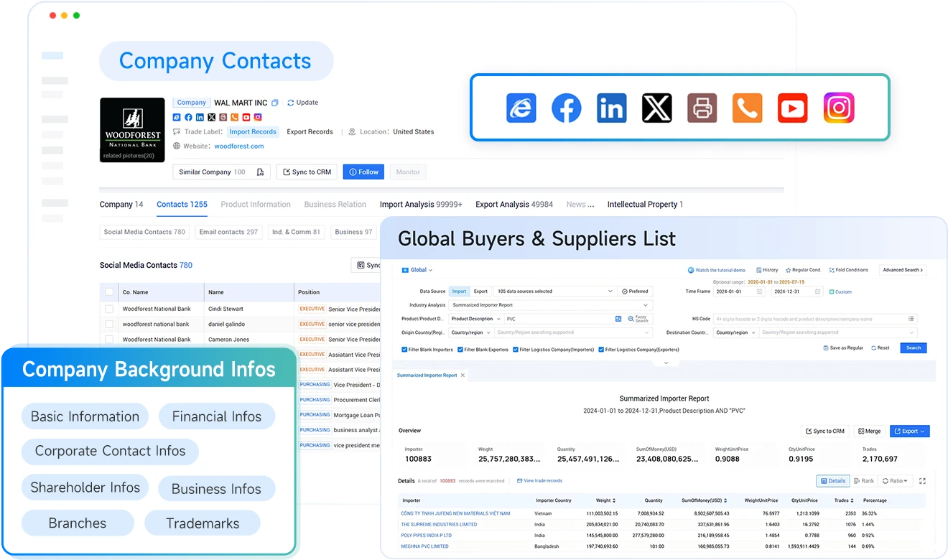Click the large orange phone icon

tap(748, 108)
